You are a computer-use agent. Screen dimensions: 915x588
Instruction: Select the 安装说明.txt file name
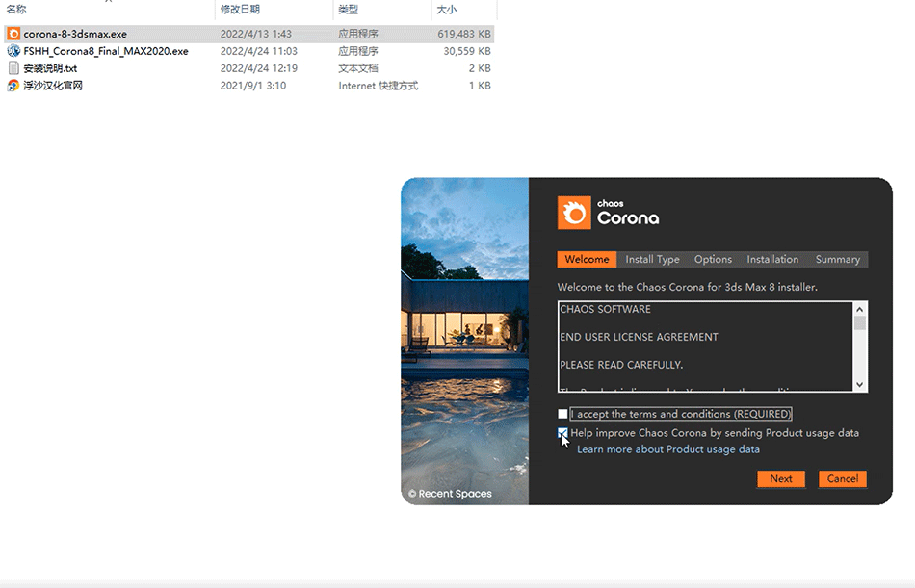pos(50,68)
